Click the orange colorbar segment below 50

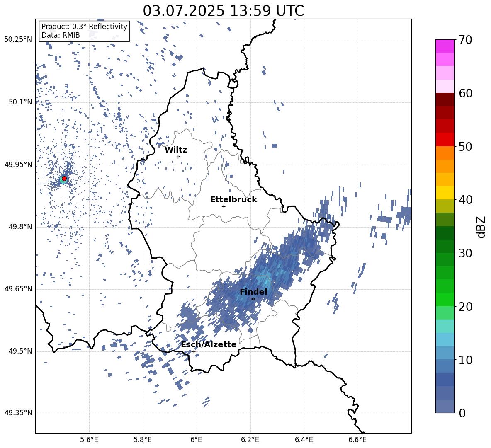pyautogui.click(x=445, y=153)
